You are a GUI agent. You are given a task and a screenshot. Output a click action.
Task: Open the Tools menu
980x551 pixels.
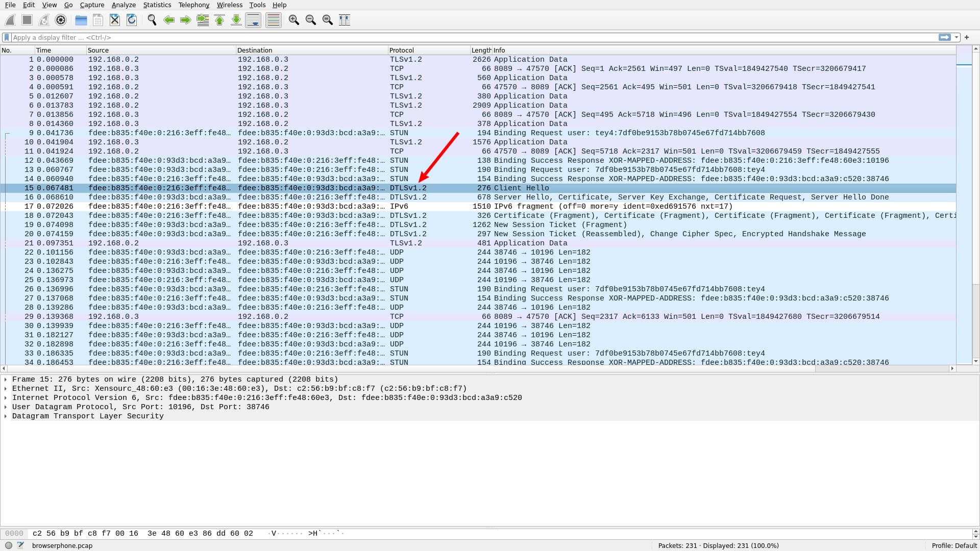[x=257, y=5]
